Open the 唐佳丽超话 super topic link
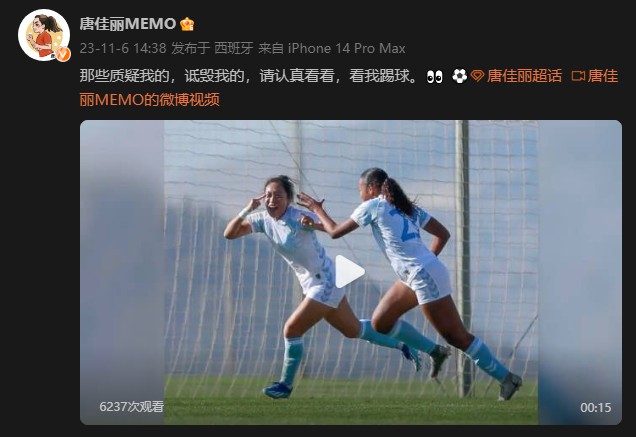 coord(524,76)
